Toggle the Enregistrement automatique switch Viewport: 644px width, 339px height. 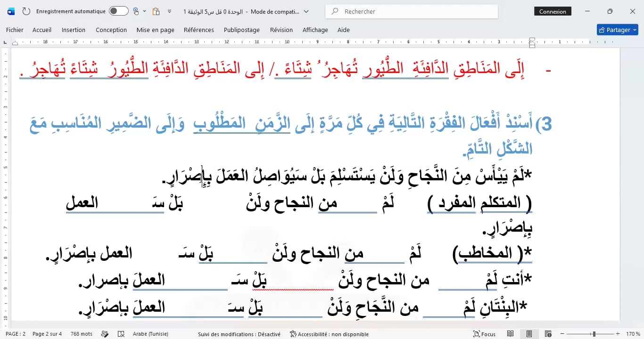[x=118, y=11]
